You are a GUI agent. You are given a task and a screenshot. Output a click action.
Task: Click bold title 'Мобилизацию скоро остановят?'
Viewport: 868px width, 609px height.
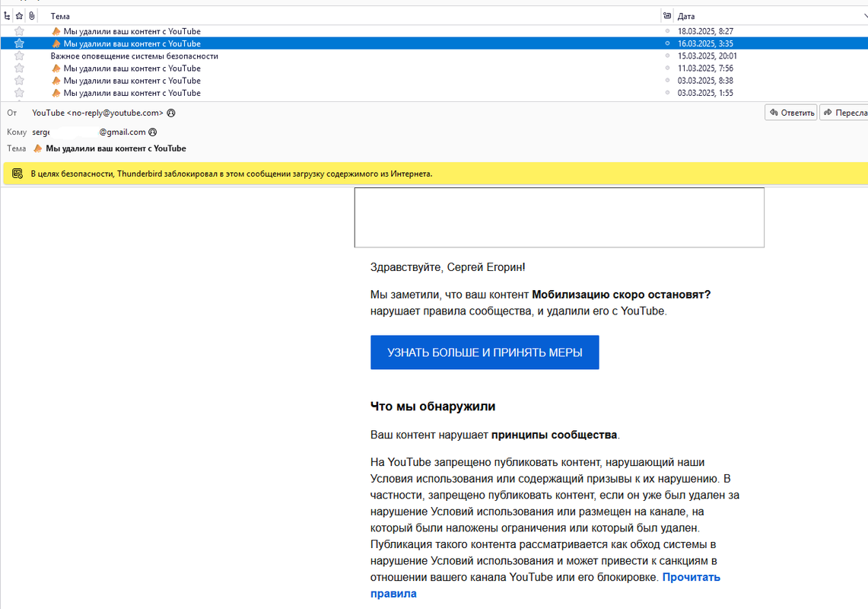(x=621, y=295)
